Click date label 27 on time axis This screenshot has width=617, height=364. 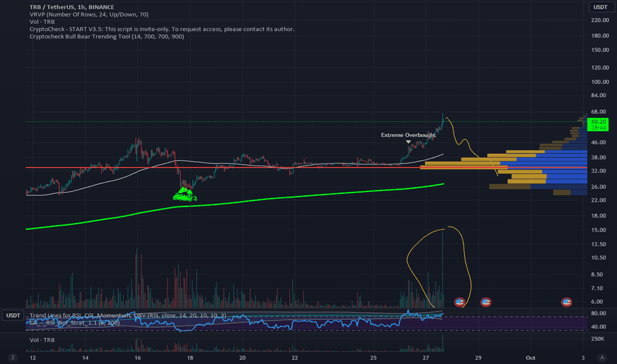tap(426, 357)
